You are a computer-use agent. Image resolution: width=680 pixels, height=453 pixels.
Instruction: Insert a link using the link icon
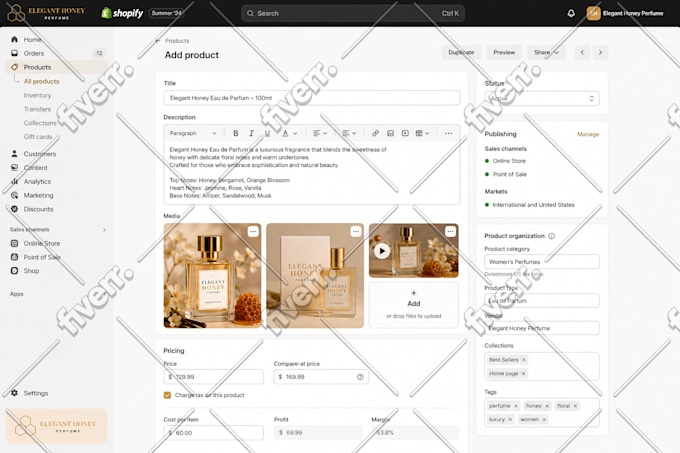tap(376, 133)
